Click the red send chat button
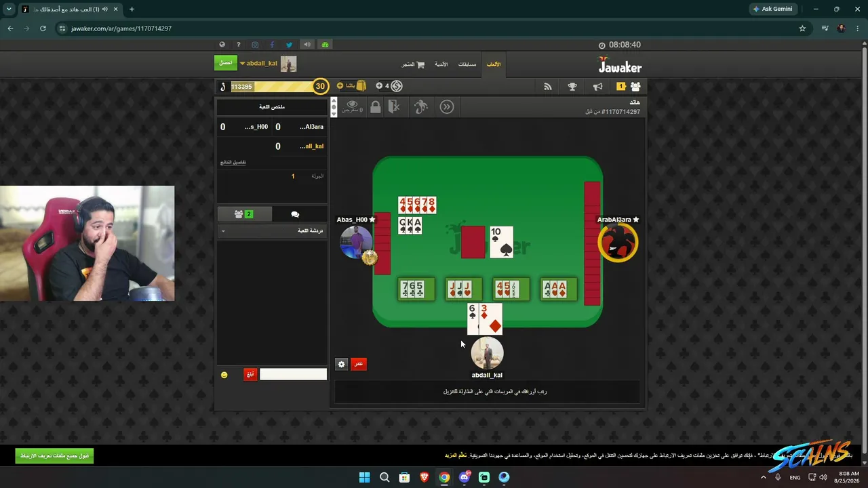Viewport: 868px width, 488px height. [250, 374]
